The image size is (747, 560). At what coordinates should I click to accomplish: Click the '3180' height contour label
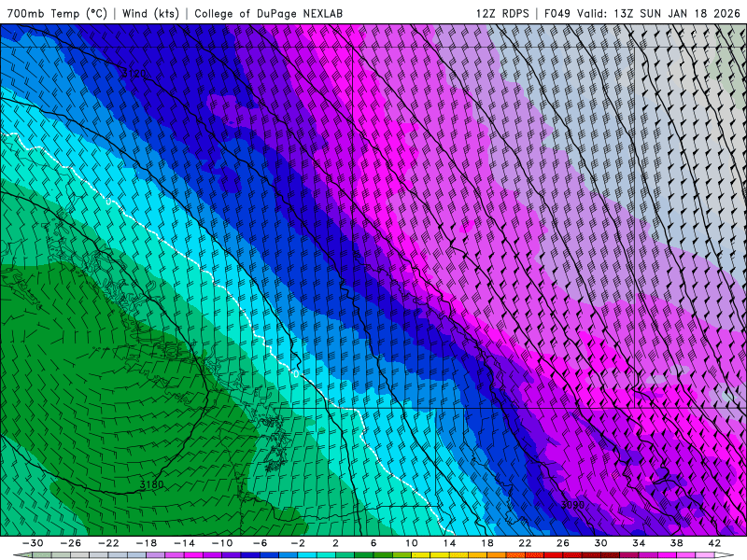[151, 484]
